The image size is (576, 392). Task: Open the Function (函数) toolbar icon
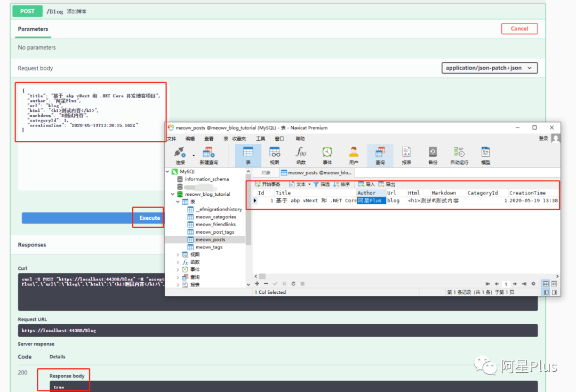pos(301,155)
